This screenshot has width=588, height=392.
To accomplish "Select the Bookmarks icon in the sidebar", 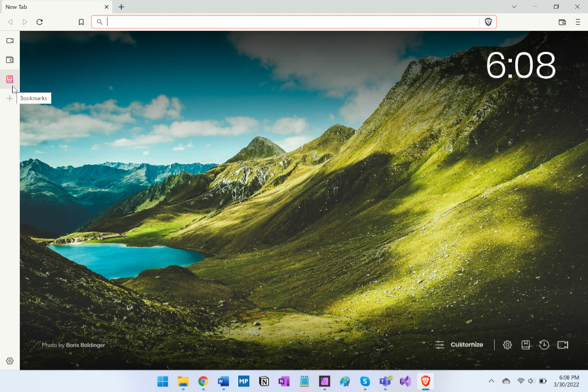I will point(9,79).
